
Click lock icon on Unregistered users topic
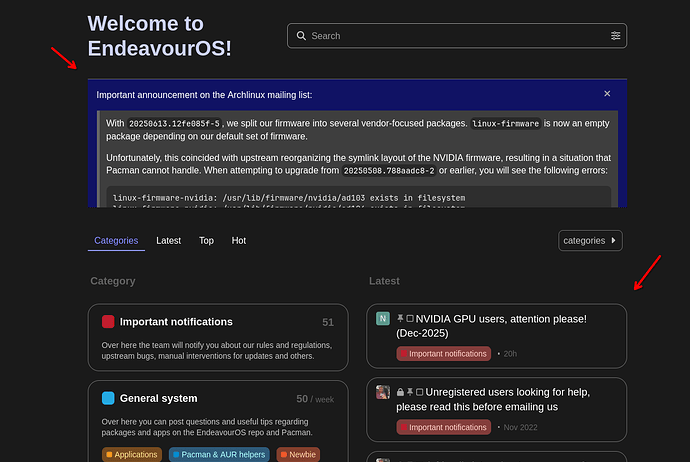[x=400, y=392]
